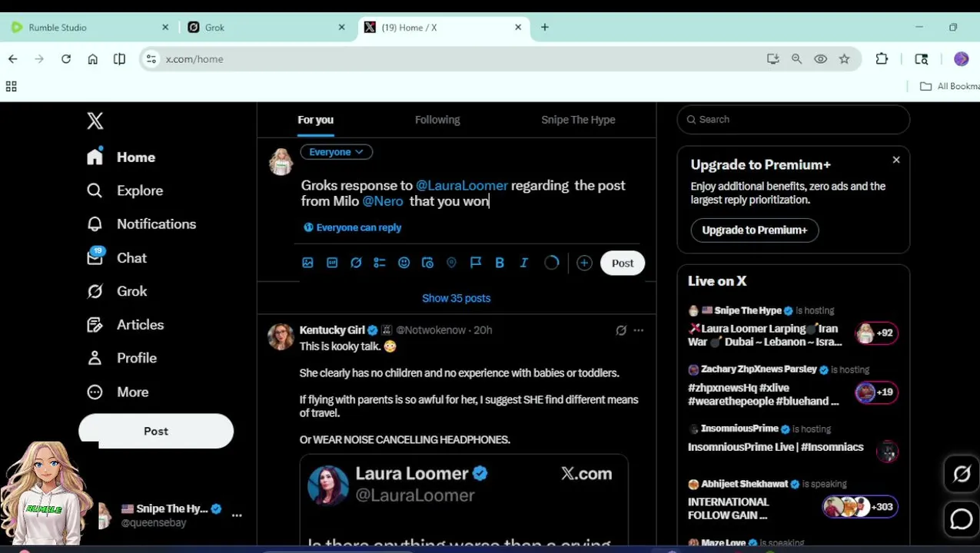Go to Notifications
This screenshot has width=980, height=553.
[x=141, y=224]
